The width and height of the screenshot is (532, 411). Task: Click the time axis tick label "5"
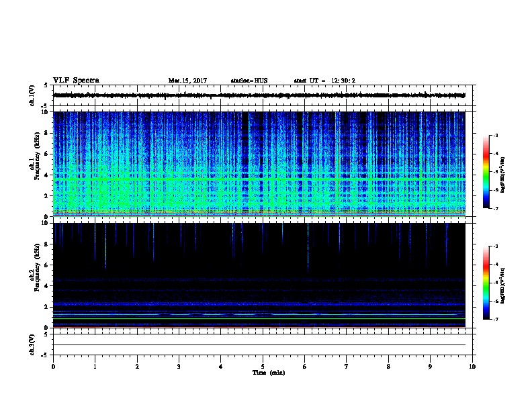(263, 367)
